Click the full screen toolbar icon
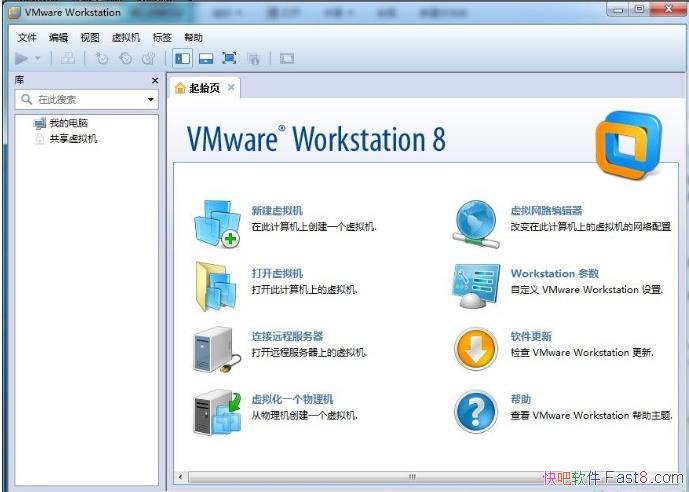This screenshot has width=689, height=492. click(229, 58)
